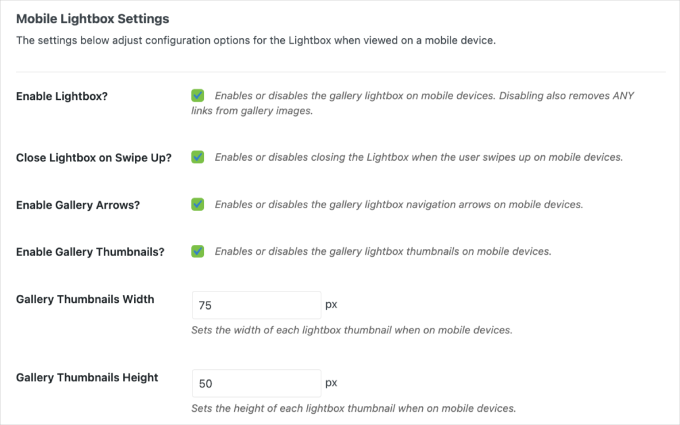Toggle the Close Lightbox on Swipe Up checkbox
This screenshot has width=680, height=425.
point(198,157)
